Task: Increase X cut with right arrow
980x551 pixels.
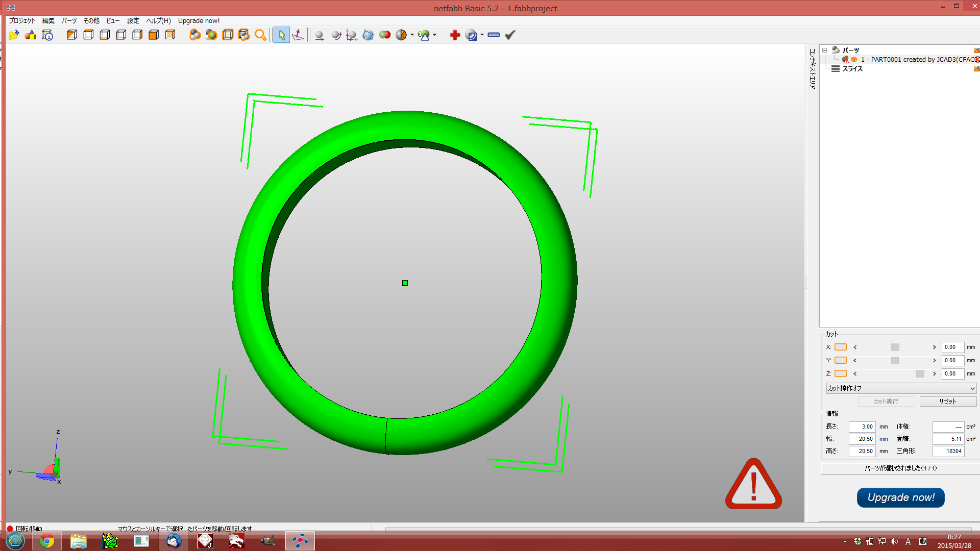Action: click(935, 347)
